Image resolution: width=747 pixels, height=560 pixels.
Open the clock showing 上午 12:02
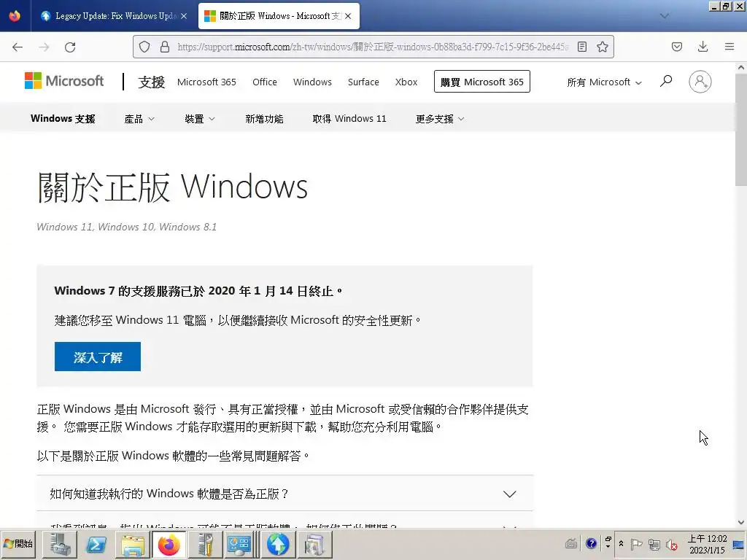(707, 544)
